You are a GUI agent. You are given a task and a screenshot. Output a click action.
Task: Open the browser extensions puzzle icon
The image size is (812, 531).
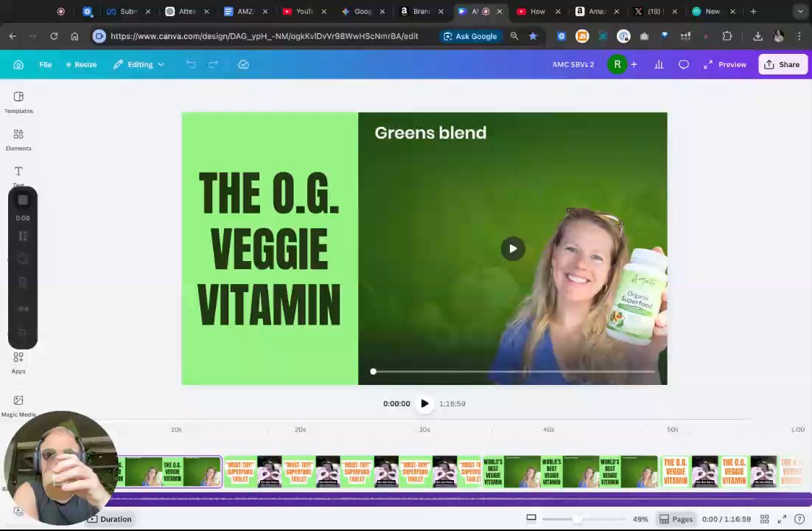point(727,36)
